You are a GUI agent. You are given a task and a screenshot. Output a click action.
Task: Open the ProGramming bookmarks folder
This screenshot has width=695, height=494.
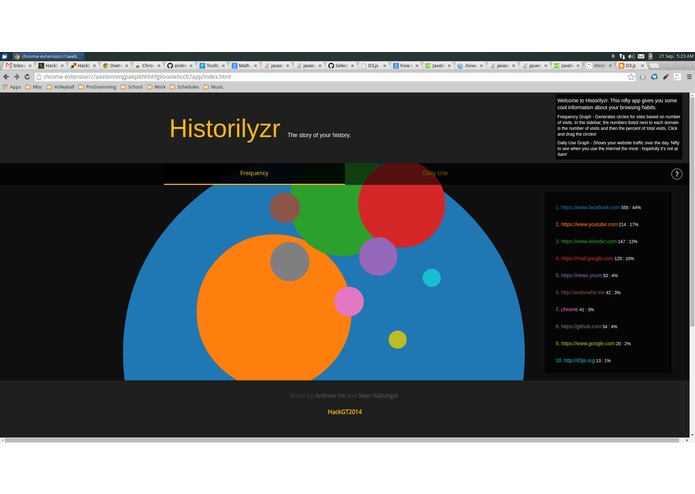(x=97, y=87)
